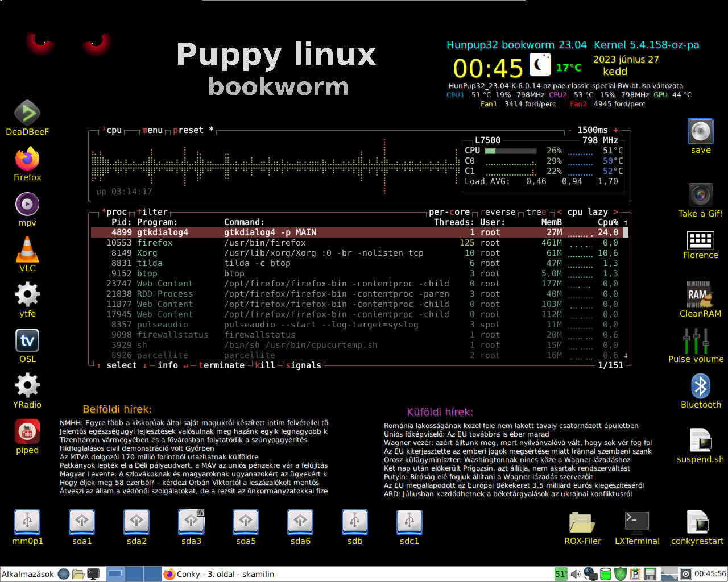Open the sda5 partition icon
This screenshot has width=728, height=582.
[246, 522]
